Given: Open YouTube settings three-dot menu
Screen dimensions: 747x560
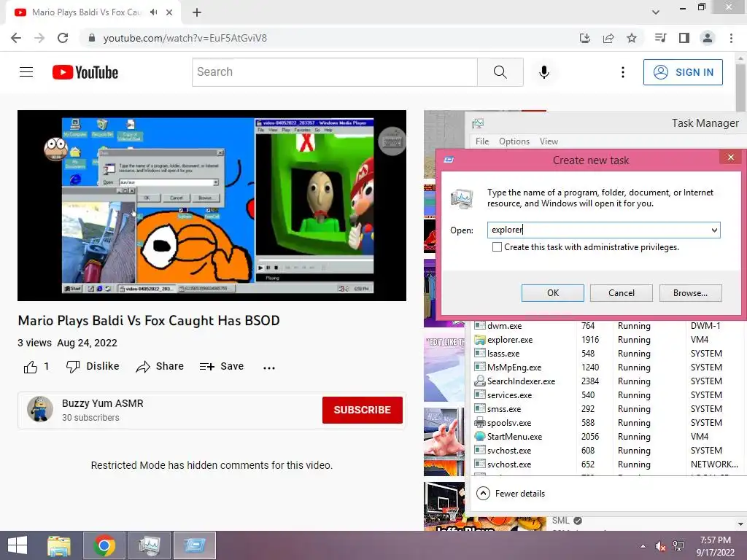Looking at the screenshot, I should [x=623, y=72].
